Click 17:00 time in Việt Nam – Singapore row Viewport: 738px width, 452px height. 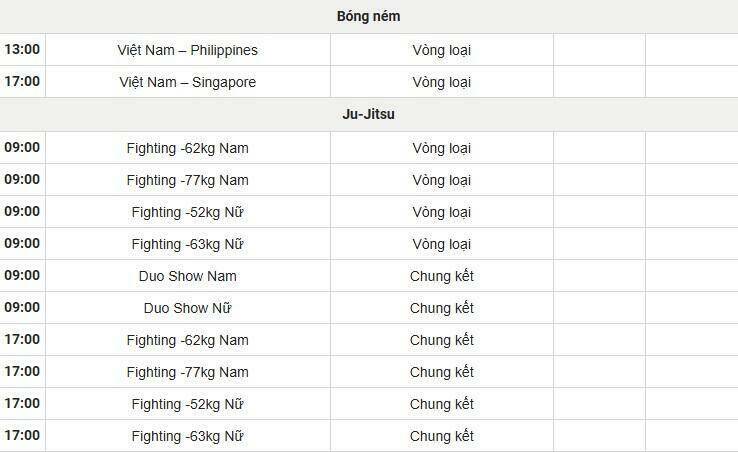coord(22,82)
